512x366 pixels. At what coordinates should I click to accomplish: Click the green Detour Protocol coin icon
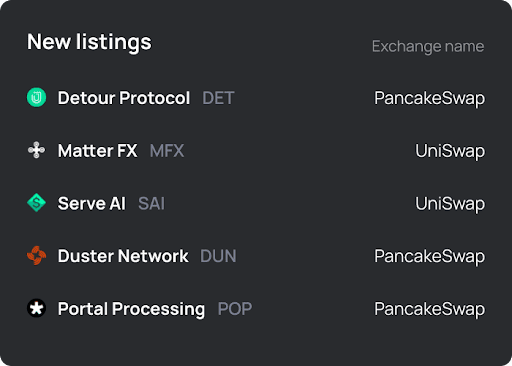(x=36, y=98)
